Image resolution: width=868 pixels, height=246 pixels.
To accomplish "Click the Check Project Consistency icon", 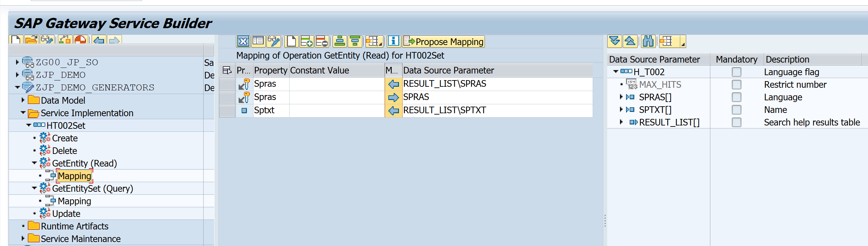I will coord(65,40).
